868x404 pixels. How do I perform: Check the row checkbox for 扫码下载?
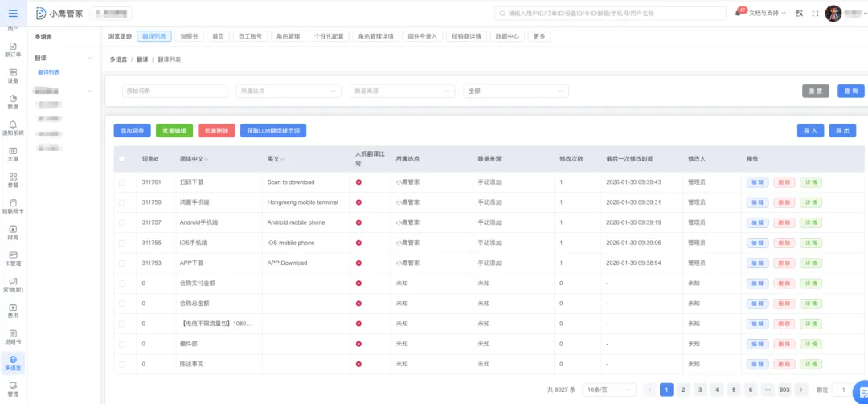click(122, 182)
